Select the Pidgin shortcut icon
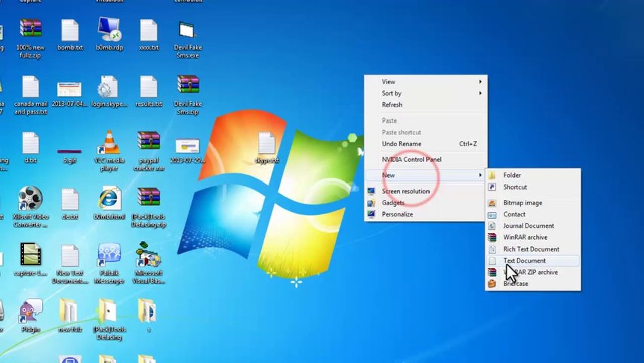The image size is (644, 363). pyautogui.click(x=30, y=312)
